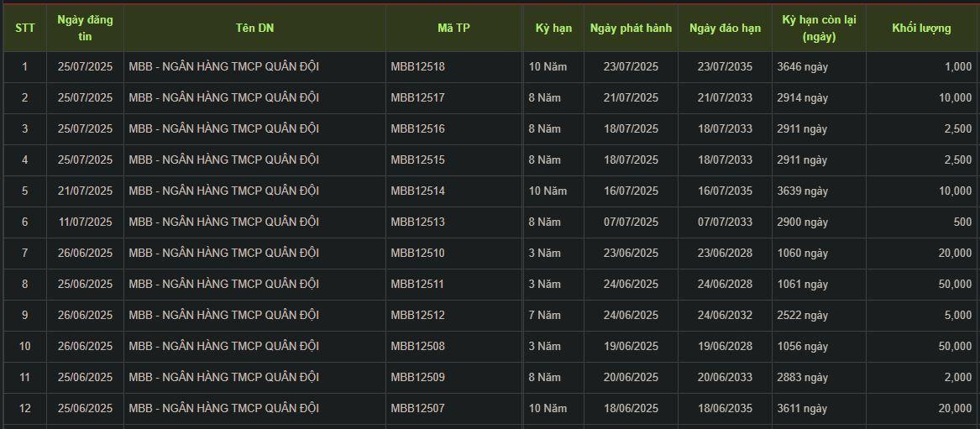Click volume 500 in row MBB12513
Screen dimensions: 980x429
point(962,222)
